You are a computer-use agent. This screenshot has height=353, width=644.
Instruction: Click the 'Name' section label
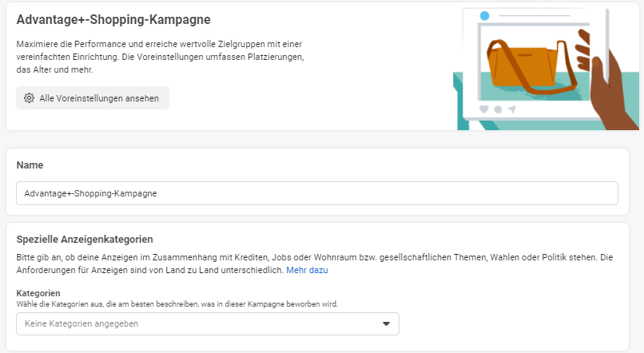click(x=30, y=165)
